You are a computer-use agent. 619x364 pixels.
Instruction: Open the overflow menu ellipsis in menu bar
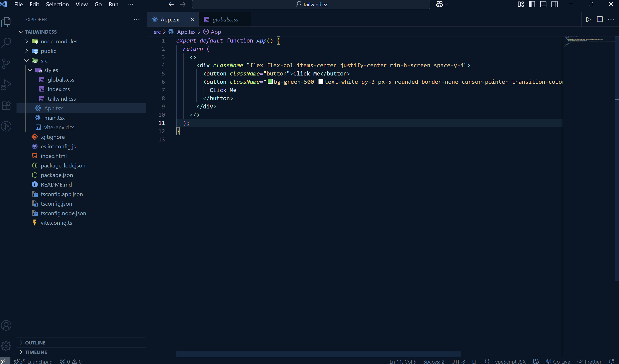[x=130, y=4]
